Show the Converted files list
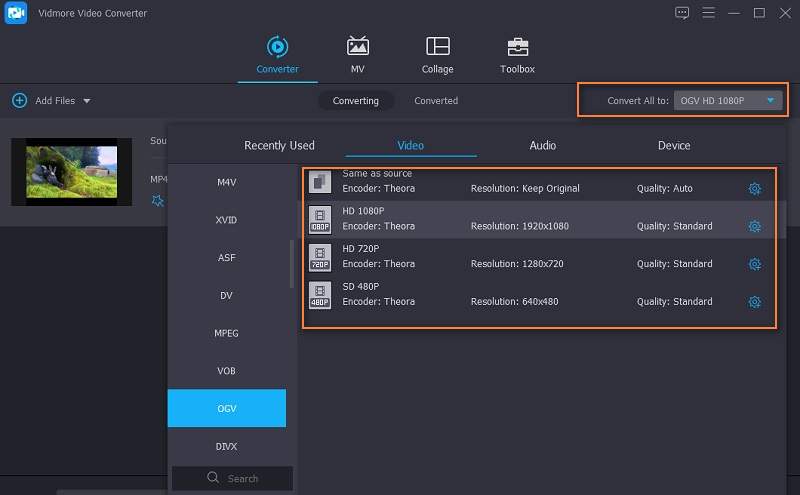 (436, 101)
